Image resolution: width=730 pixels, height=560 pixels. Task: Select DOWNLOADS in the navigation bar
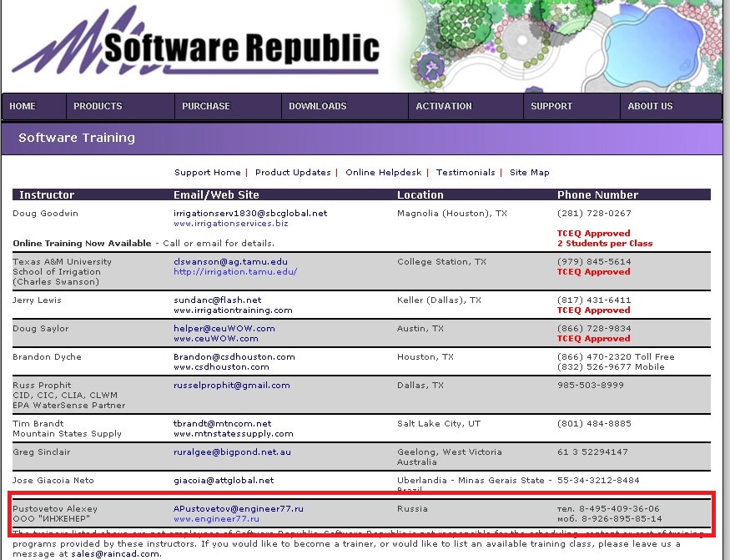pyautogui.click(x=318, y=106)
